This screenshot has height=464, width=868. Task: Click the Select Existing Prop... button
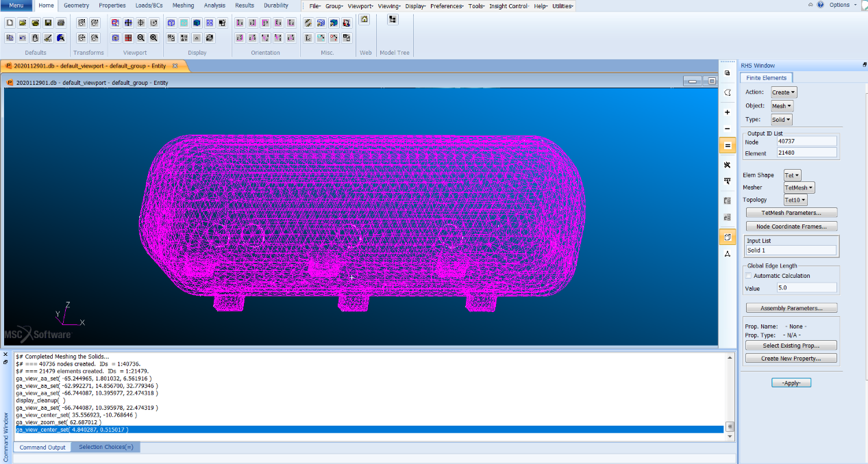click(x=791, y=346)
